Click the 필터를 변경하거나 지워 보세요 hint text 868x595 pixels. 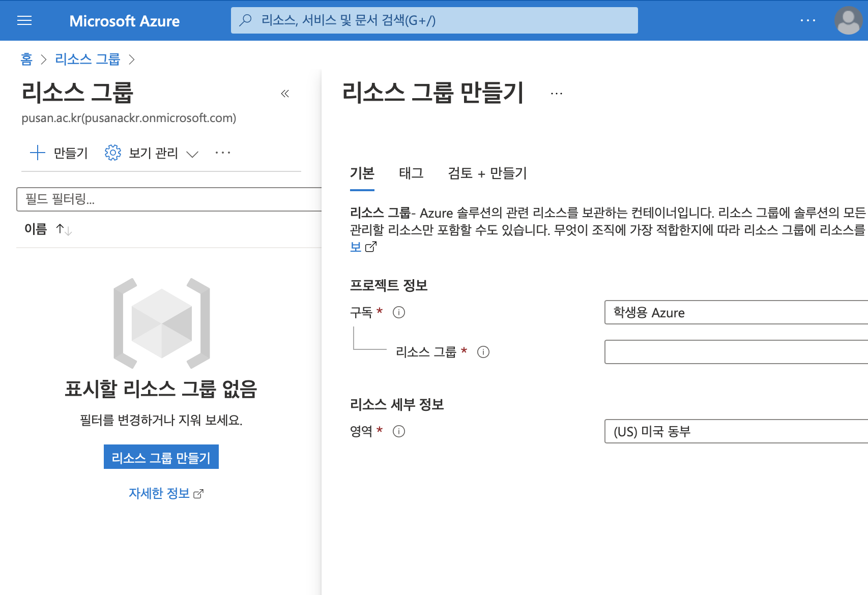[x=161, y=420]
